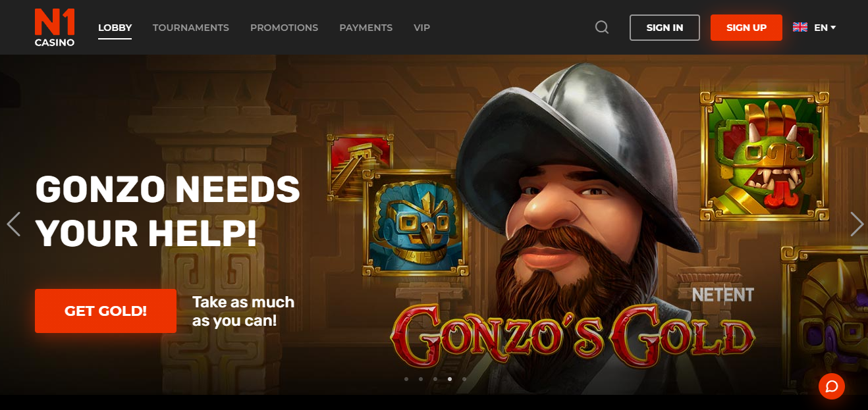Click the N1 Casino logo
Image resolution: width=868 pixels, height=410 pixels.
pyautogui.click(x=55, y=28)
